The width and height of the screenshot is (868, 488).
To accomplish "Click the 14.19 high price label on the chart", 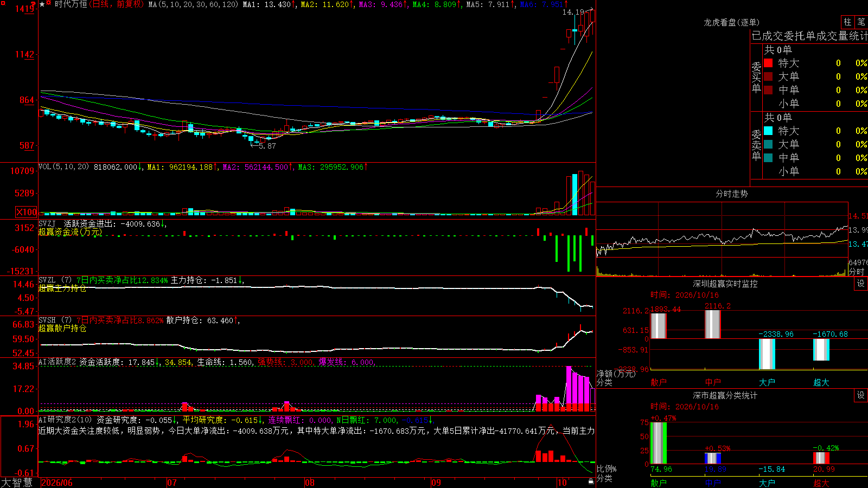I will click(x=573, y=12).
